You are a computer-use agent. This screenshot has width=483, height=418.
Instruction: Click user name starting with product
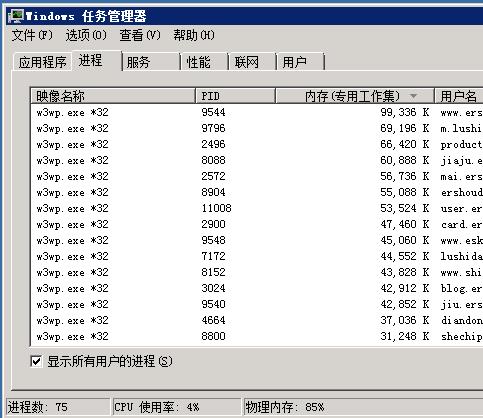pos(461,145)
